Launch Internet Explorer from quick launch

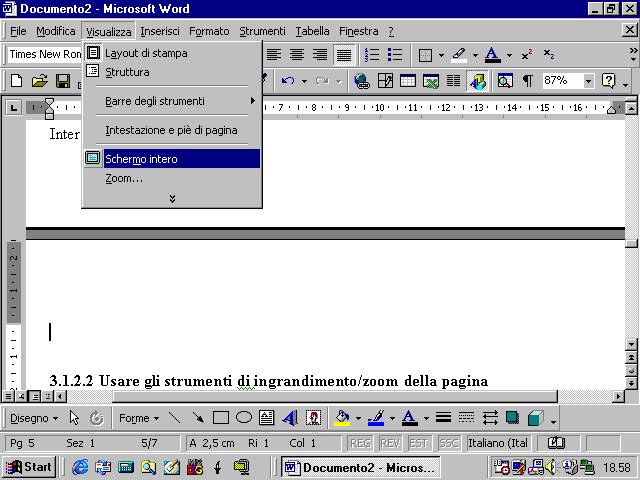(80, 467)
